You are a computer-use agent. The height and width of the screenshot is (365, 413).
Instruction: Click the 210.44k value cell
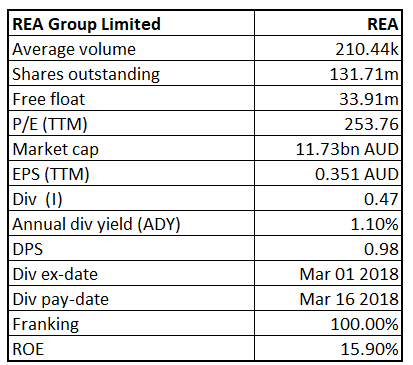(328, 48)
